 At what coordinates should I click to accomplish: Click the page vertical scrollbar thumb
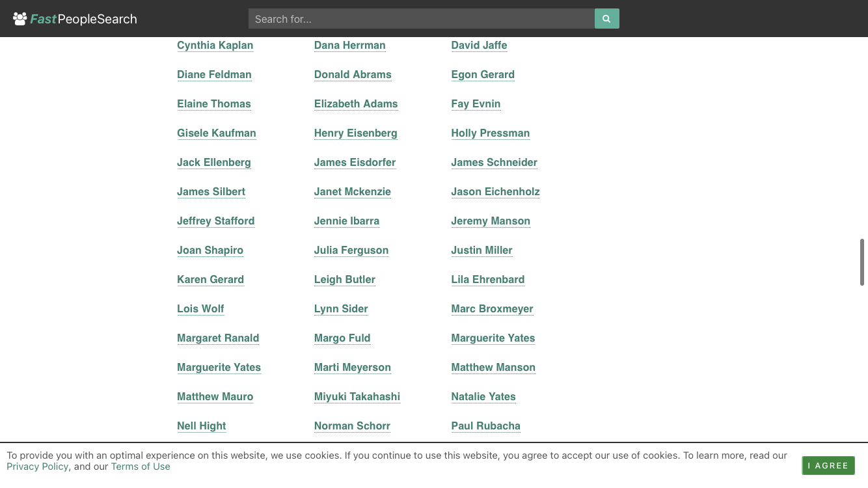[x=862, y=262]
